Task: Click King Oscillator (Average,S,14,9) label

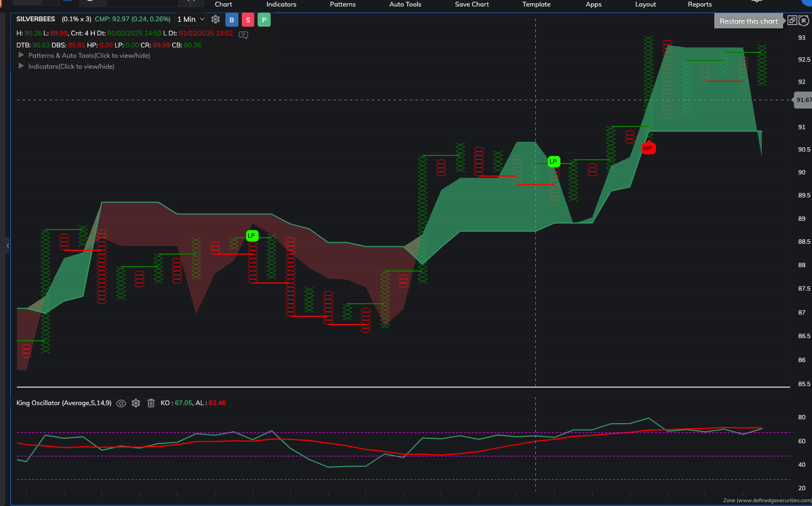Action: click(x=64, y=403)
